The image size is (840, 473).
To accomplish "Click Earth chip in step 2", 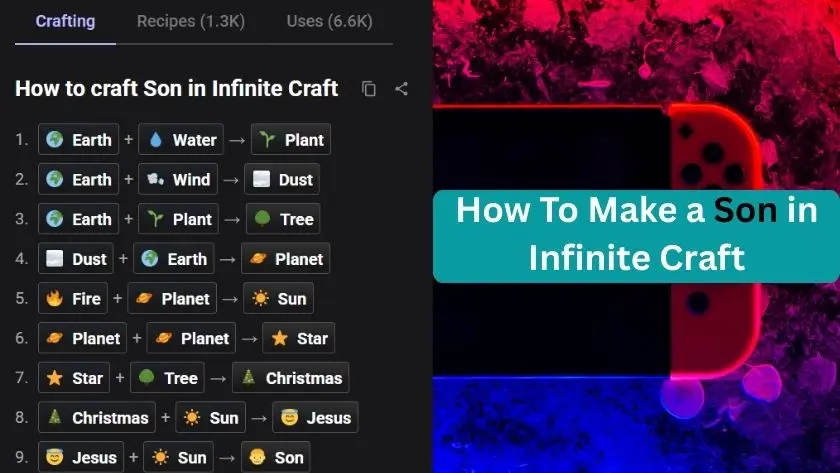I will click(79, 179).
